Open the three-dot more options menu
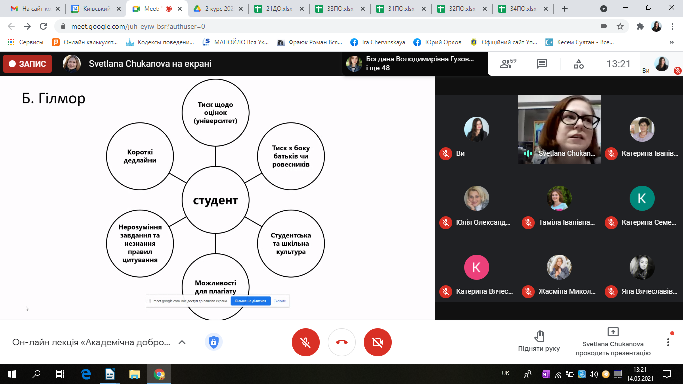 tap(668, 342)
